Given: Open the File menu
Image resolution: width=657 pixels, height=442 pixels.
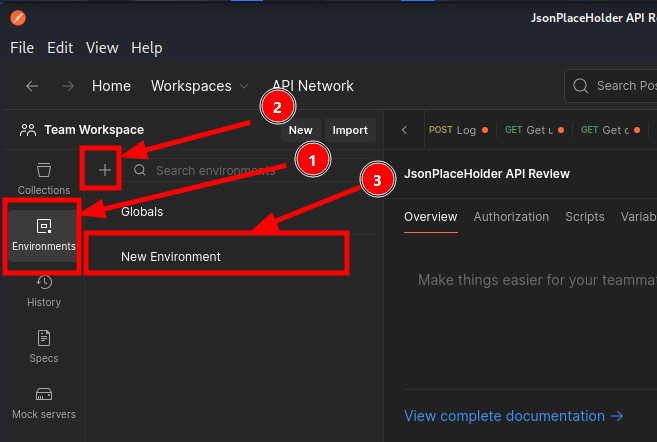Looking at the screenshot, I should (x=22, y=48).
